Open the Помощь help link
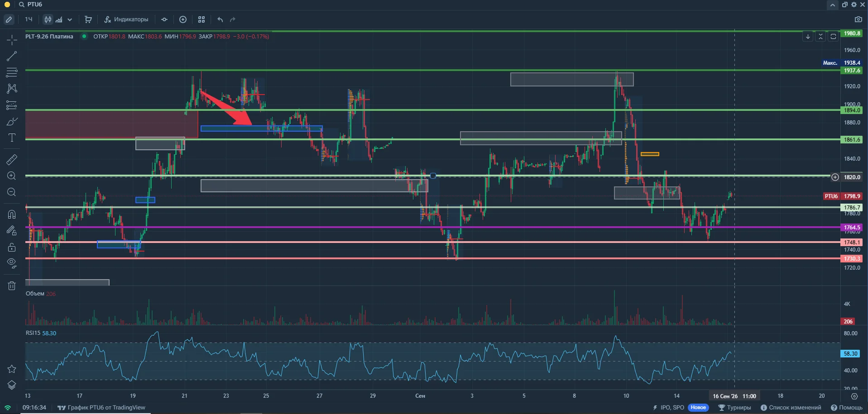Screen dimensions: 868x414 coord(846,408)
